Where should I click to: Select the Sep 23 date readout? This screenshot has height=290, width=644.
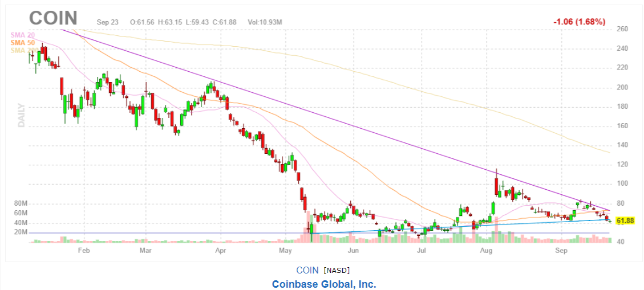point(108,22)
